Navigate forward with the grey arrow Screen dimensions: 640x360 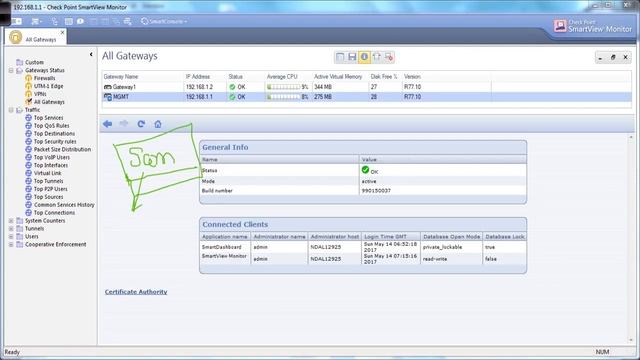click(x=124, y=124)
